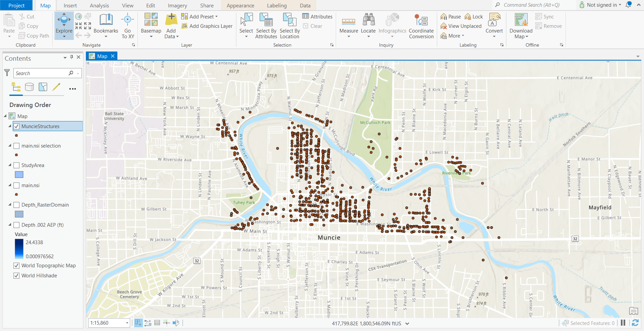Open Coordinate Conversion tool
This screenshot has height=331, width=644.
421,25
